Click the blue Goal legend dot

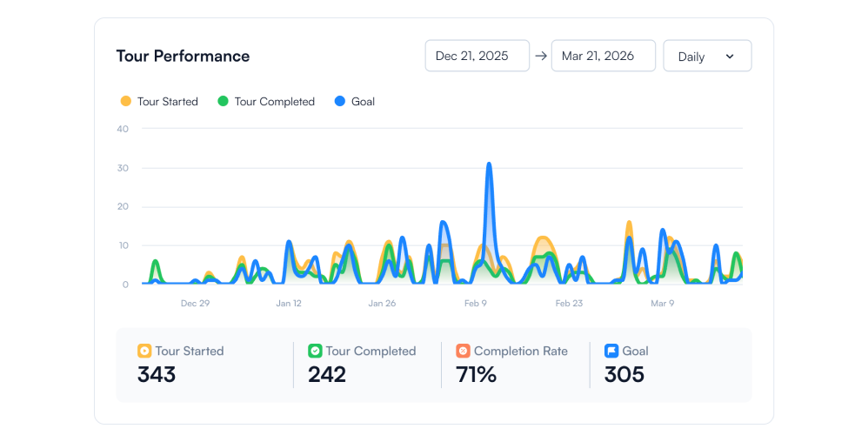[x=340, y=101]
